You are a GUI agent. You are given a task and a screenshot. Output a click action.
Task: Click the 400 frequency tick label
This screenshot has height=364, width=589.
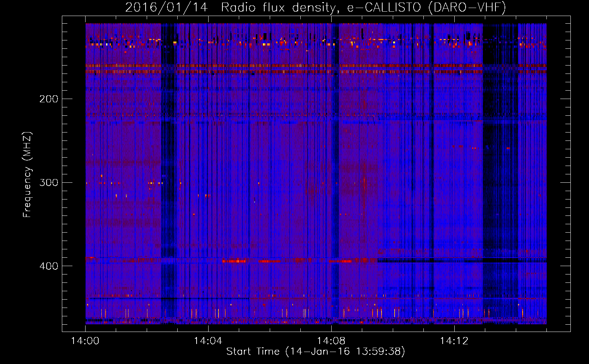tap(49, 266)
